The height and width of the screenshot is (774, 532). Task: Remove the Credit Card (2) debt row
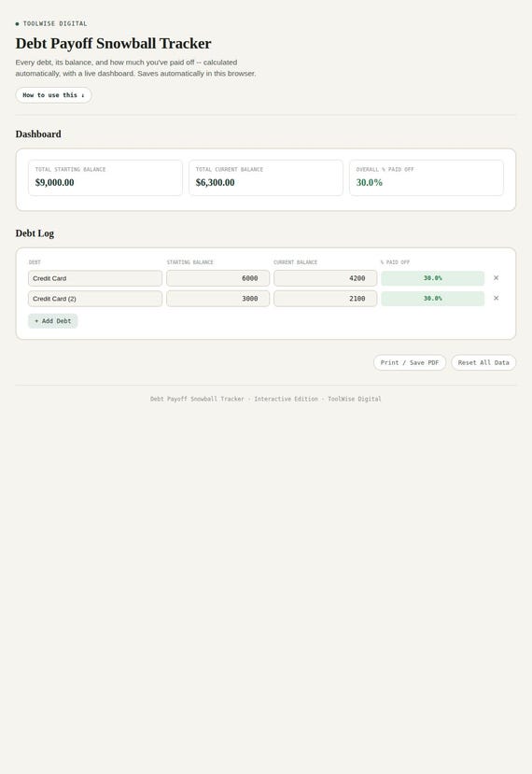coord(496,298)
